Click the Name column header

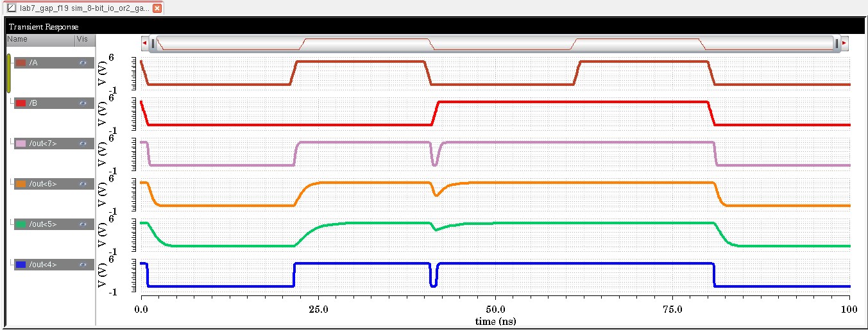[40, 39]
